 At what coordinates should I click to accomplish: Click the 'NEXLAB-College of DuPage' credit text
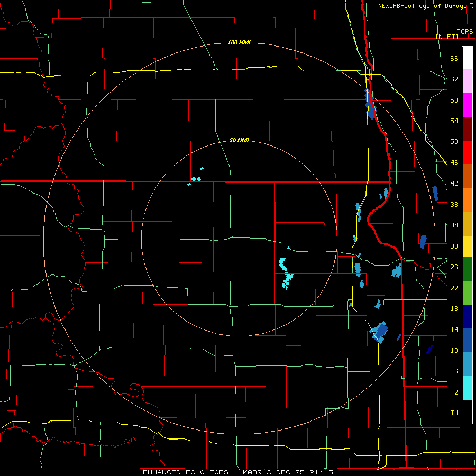(422, 6)
